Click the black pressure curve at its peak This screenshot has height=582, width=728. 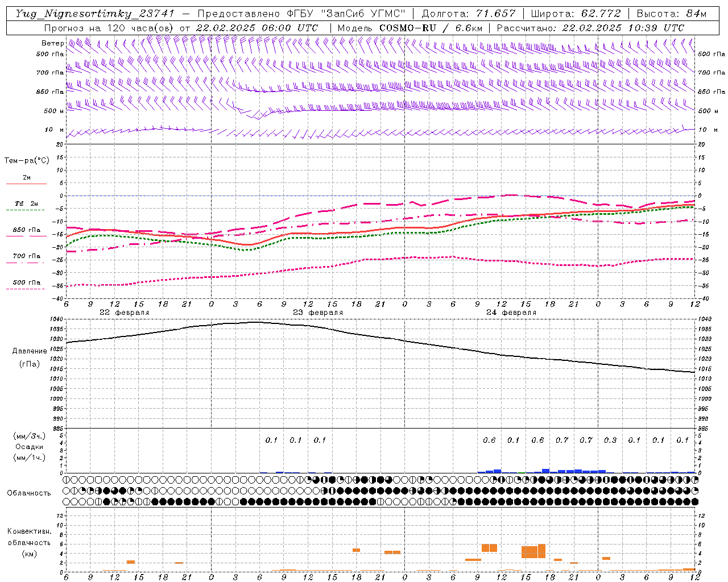pyautogui.click(x=256, y=322)
